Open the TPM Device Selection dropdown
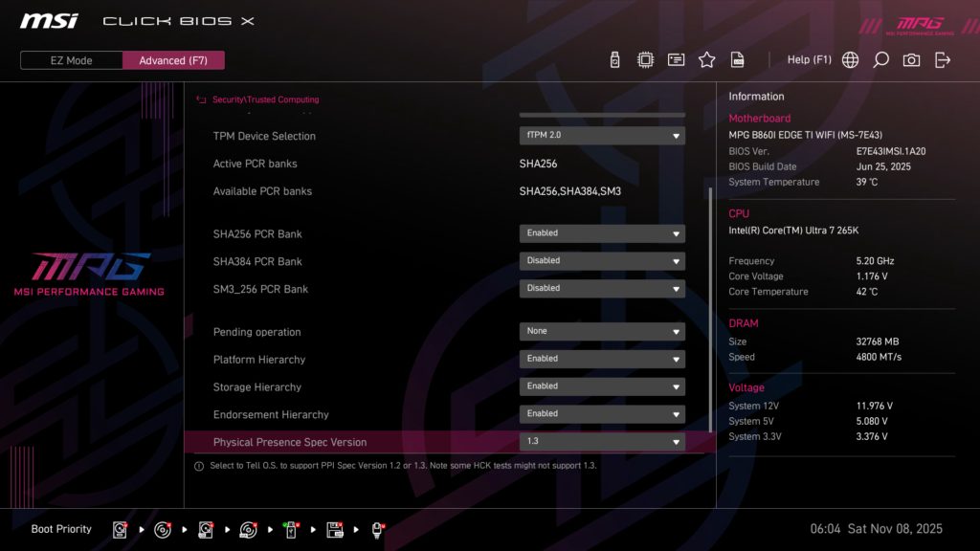Screen dimensions: 980x551 pyautogui.click(x=601, y=134)
